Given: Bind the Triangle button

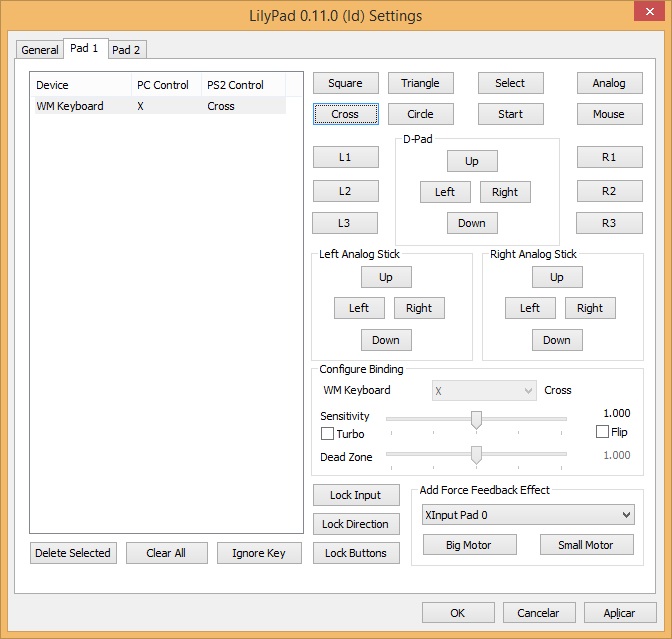Looking at the screenshot, I should (420, 83).
